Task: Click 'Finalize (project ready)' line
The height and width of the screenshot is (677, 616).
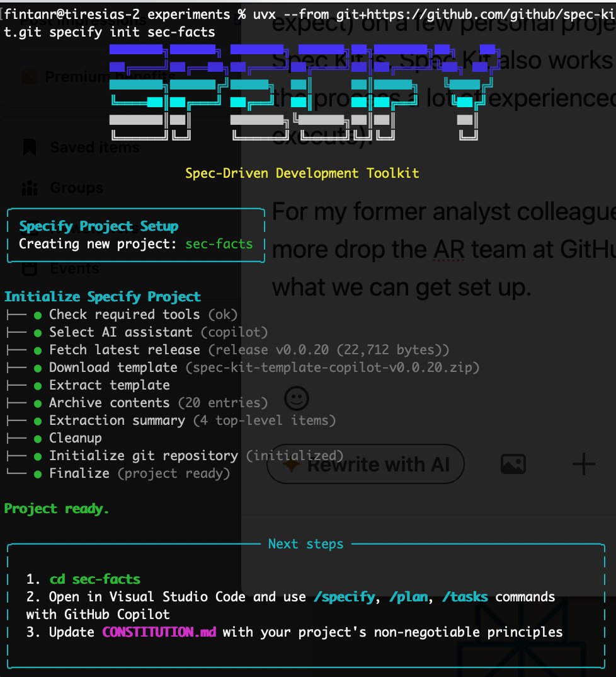Action: [139, 473]
